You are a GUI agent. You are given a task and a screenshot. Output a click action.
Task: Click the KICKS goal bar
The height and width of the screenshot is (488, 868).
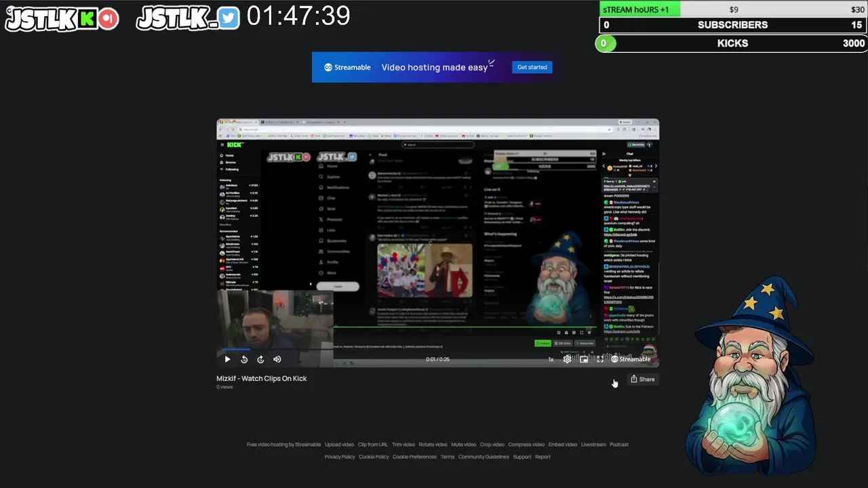click(x=731, y=43)
